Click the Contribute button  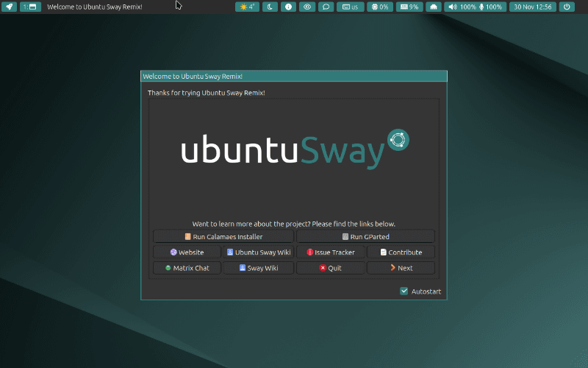click(x=401, y=252)
